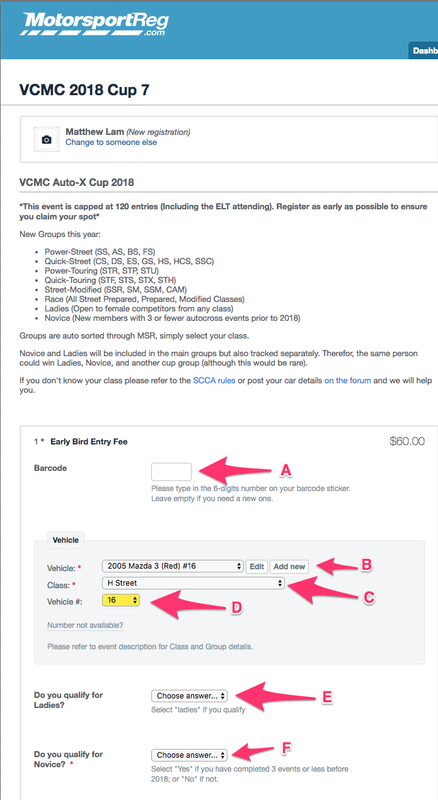
Task: Click into the Barcode input field
Action: (x=172, y=471)
